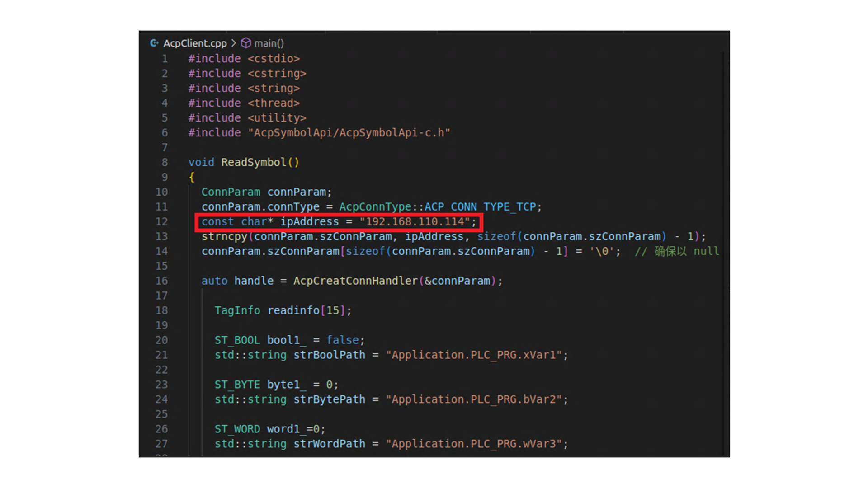Click the "Application.PLC_PRG.wVar3" string
This screenshot has height=488, width=868.
[x=476, y=444]
